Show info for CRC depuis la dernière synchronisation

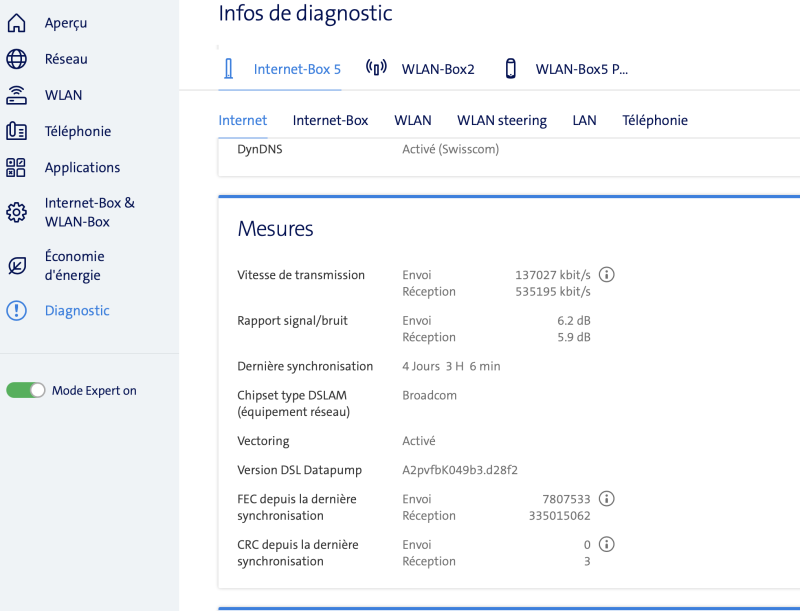pyautogui.click(x=606, y=545)
